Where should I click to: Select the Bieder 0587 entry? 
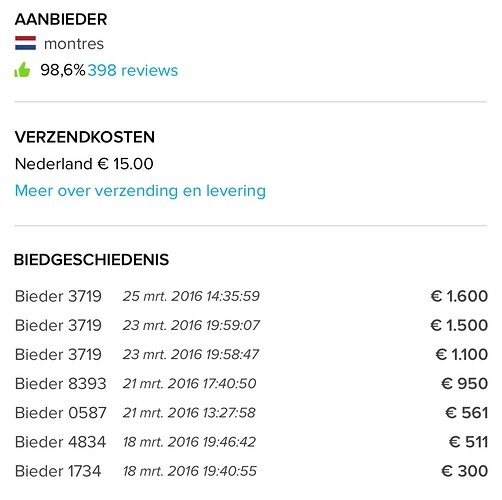point(251,413)
